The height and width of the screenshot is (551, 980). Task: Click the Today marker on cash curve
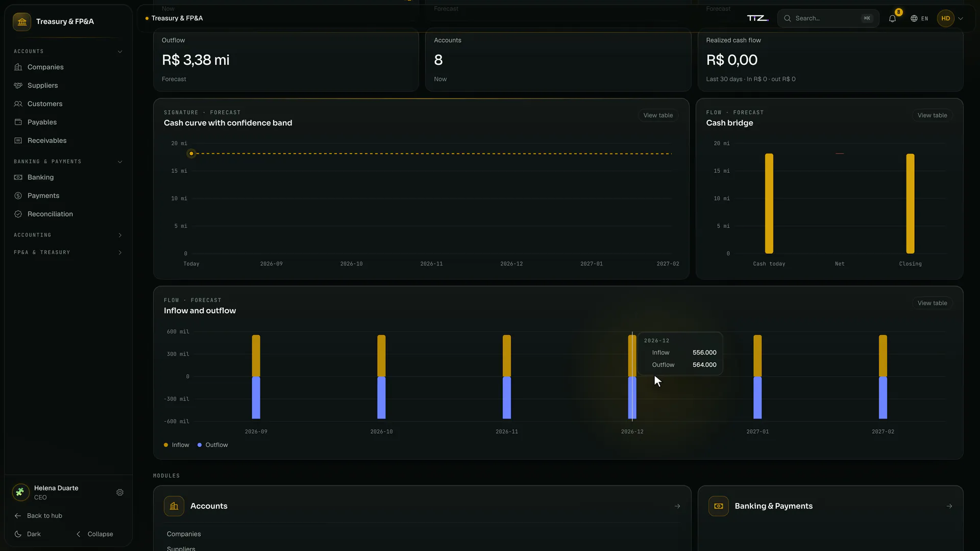pos(191,154)
